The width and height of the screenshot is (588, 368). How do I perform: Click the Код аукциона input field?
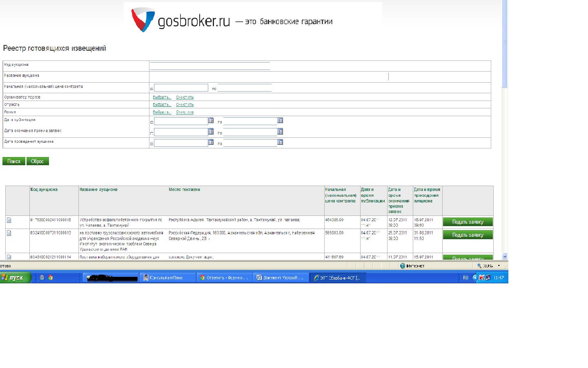click(x=209, y=66)
